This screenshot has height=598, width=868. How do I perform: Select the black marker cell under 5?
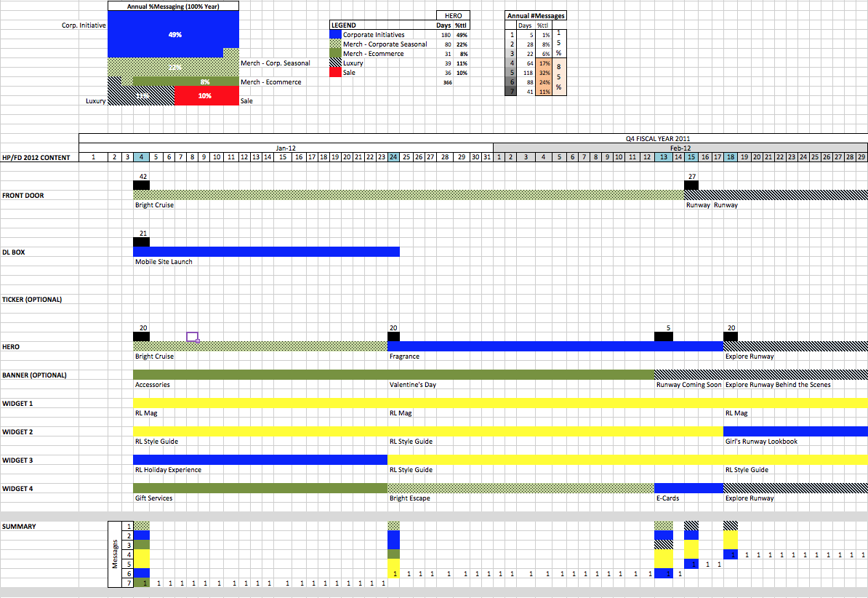point(663,337)
